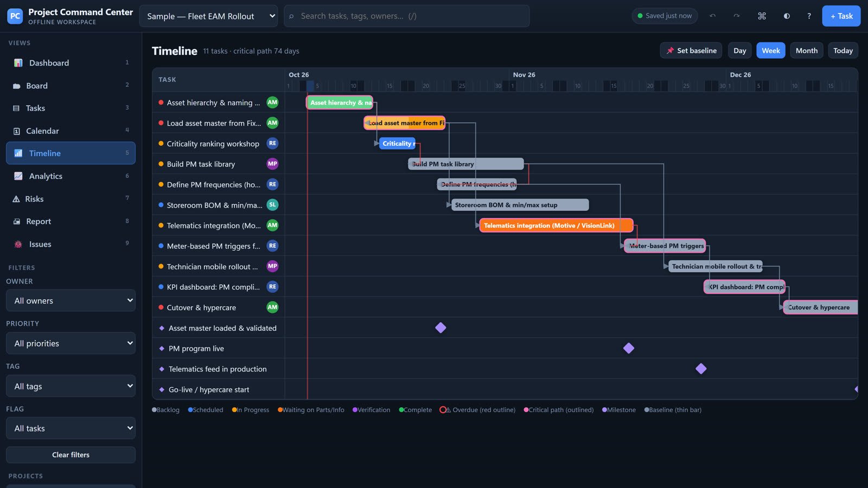Select the Analytics chart icon
868x488 pixels.
(x=18, y=176)
